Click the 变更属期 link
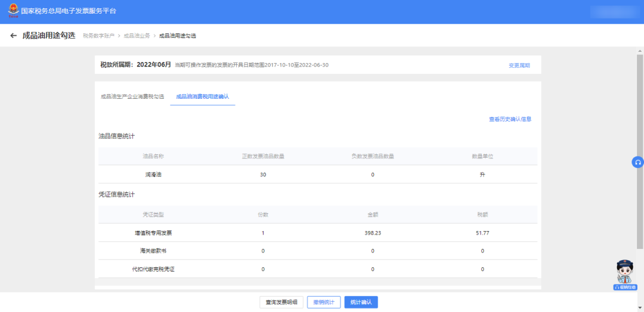Viewport: 644px width, 312px height. (x=519, y=65)
